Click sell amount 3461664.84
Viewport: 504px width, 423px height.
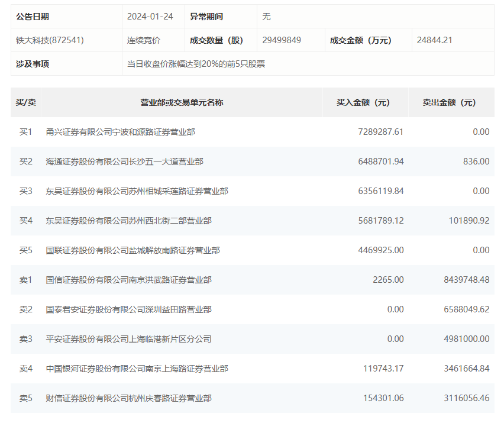click(466, 369)
